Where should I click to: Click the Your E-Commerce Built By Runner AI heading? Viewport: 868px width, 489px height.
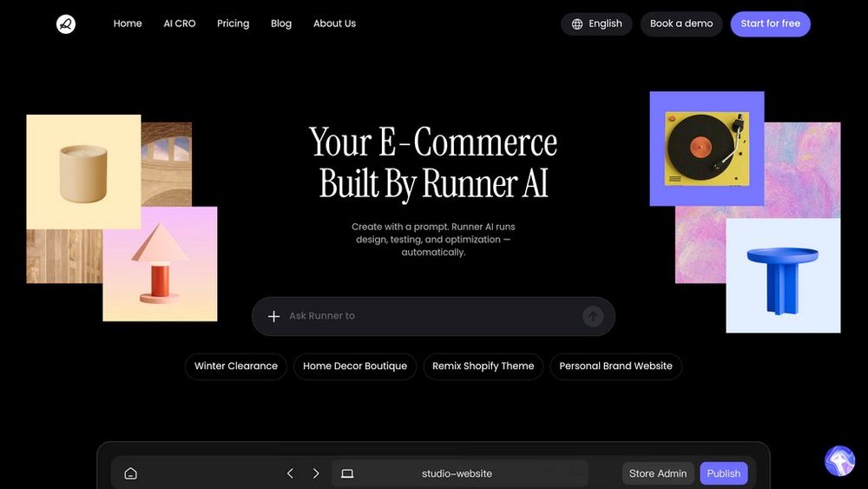coord(433,162)
